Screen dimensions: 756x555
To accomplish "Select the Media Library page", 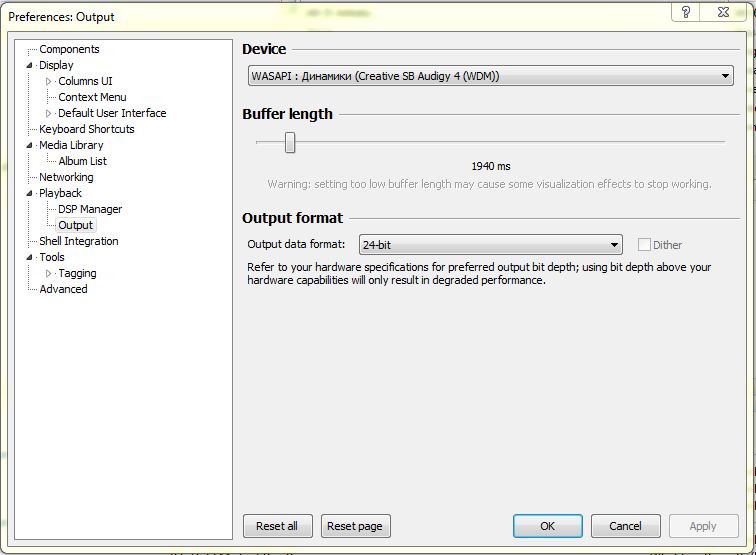I will point(71,145).
